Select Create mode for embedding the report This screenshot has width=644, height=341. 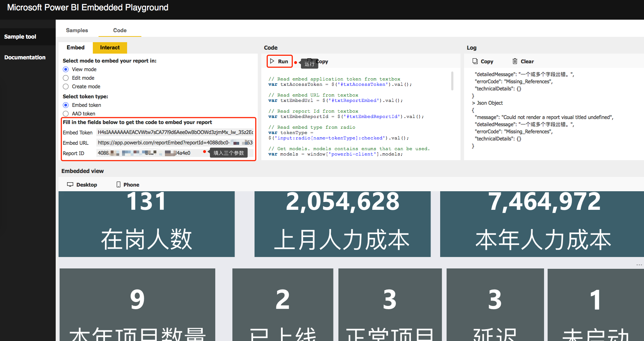[x=66, y=86]
